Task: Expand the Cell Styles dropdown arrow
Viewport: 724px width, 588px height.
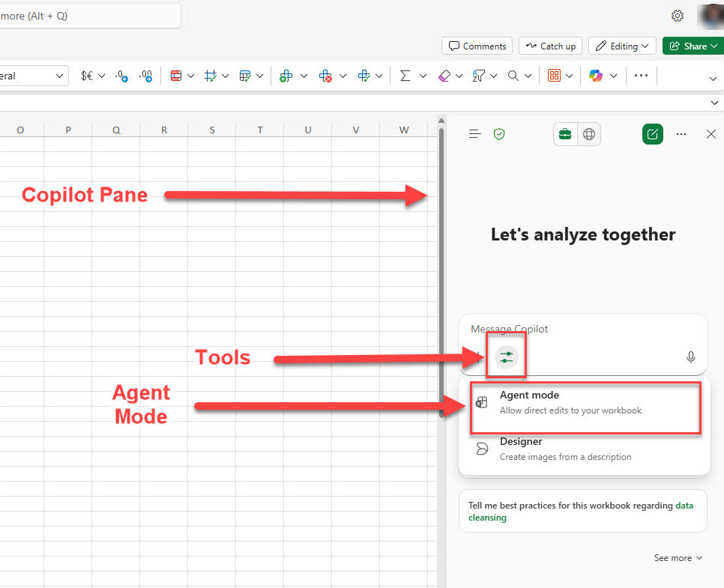Action: [x=260, y=76]
